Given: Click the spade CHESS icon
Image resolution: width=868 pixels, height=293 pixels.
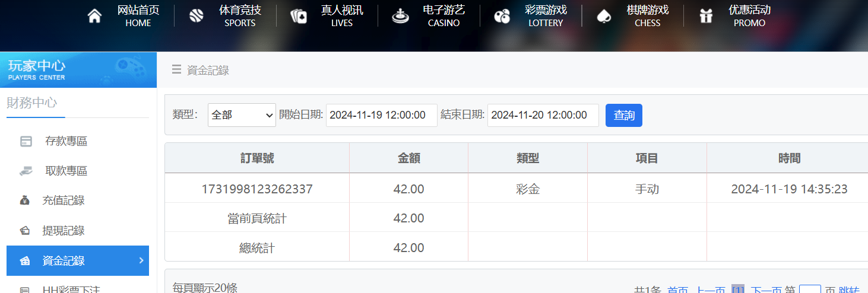Looking at the screenshot, I should [x=604, y=16].
